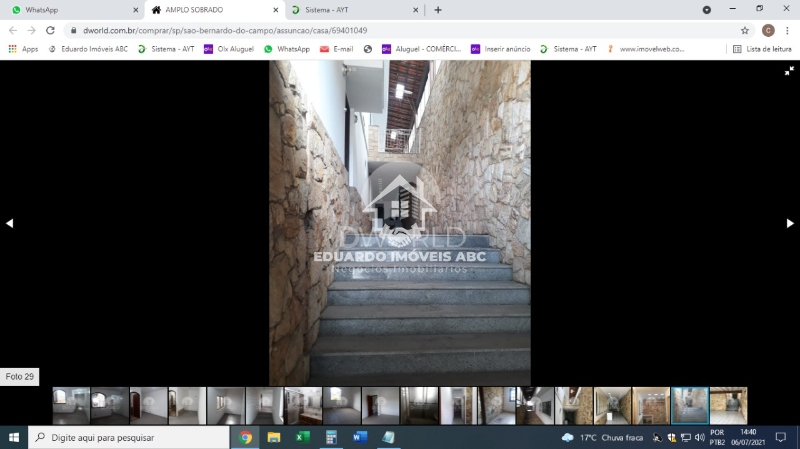This screenshot has width=800, height=449.
Task: Select the highlighted staircase thumbnail
Action: point(690,406)
